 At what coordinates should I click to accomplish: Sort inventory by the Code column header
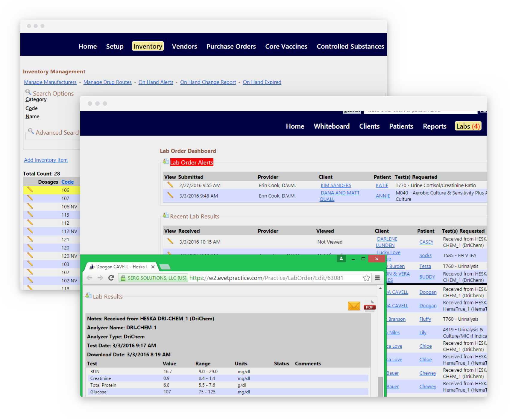pos(67,182)
